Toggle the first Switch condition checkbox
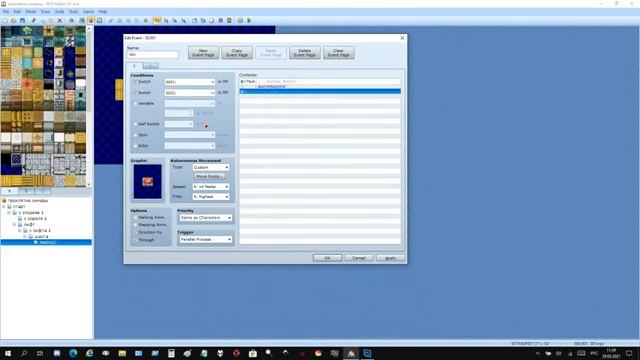Image resolution: width=640 pixels, height=360 pixels. [136, 82]
